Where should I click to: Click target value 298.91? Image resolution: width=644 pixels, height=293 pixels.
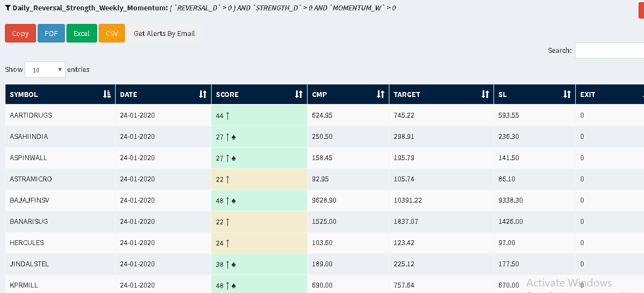[404, 137]
